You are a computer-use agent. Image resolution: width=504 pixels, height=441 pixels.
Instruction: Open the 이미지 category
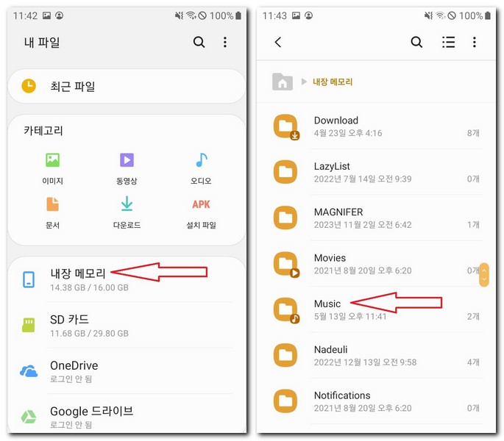52,168
